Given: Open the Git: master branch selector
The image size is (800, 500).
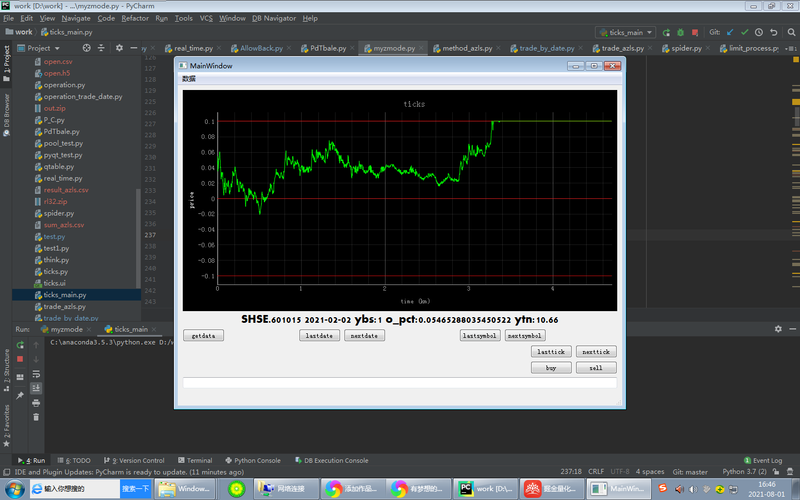Looking at the screenshot, I should point(690,472).
